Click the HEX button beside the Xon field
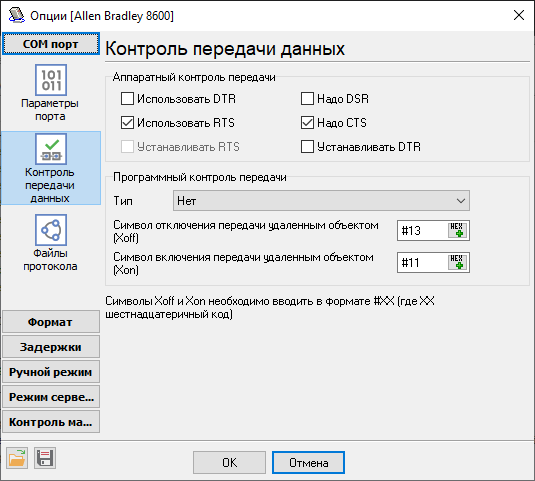Image resolution: width=535 pixels, height=481 pixels. tap(457, 262)
